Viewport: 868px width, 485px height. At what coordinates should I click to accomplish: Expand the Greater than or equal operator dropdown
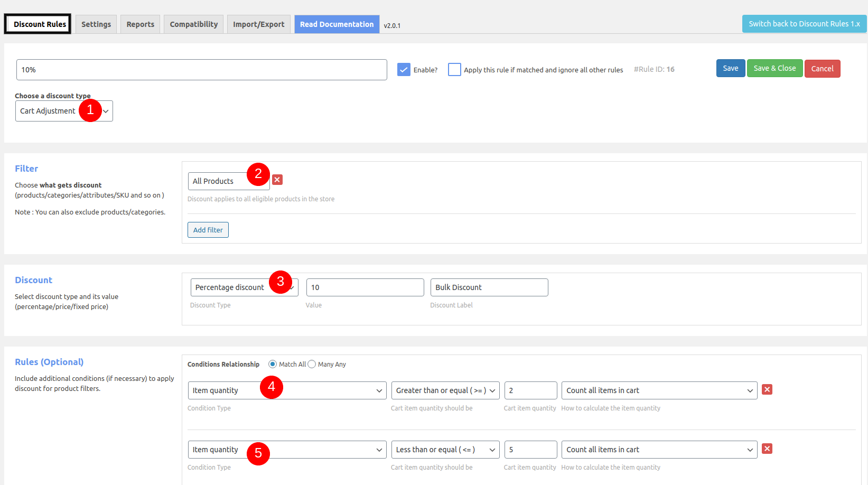(445, 390)
